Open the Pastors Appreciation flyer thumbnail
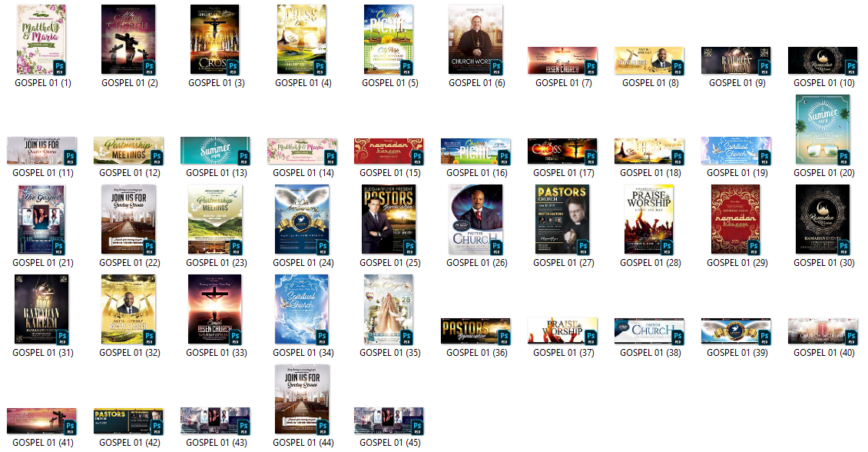This screenshot has width=868, height=452. click(x=388, y=220)
